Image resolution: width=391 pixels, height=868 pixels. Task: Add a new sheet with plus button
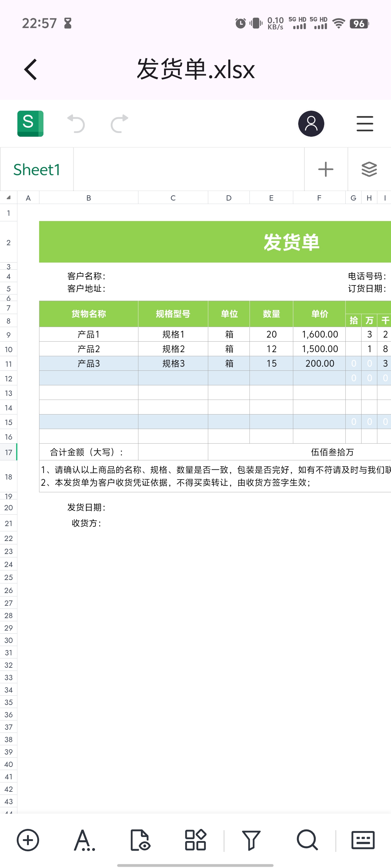pyautogui.click(x=326, y=170)
